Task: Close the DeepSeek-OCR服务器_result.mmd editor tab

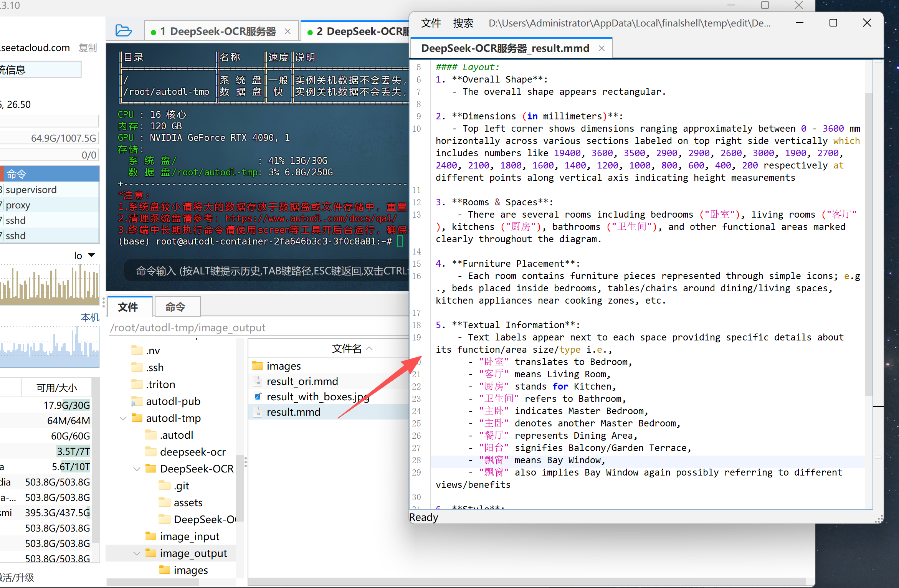Action: point(602,48)
